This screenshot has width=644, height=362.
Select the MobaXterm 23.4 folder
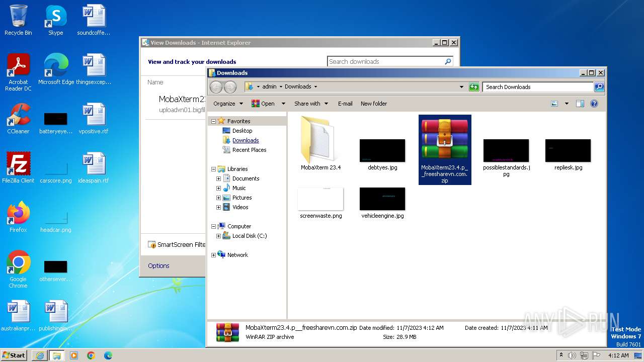coord(320,144)
